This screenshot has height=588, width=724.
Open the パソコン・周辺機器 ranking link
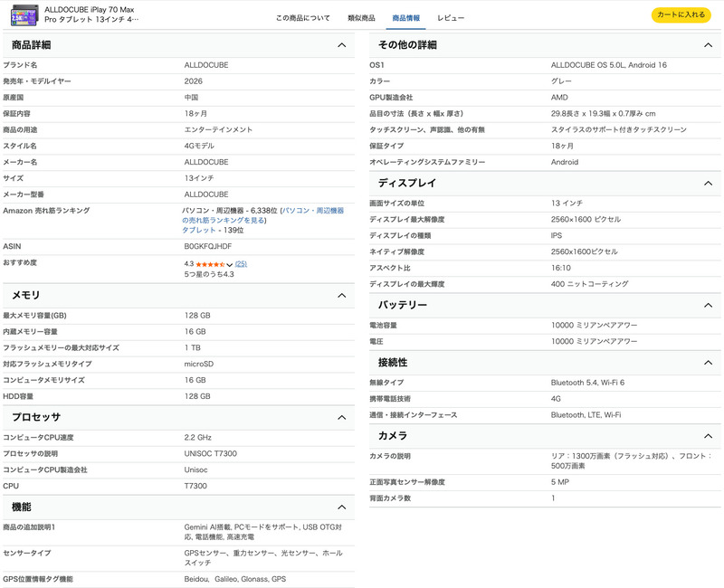[263, 215]
